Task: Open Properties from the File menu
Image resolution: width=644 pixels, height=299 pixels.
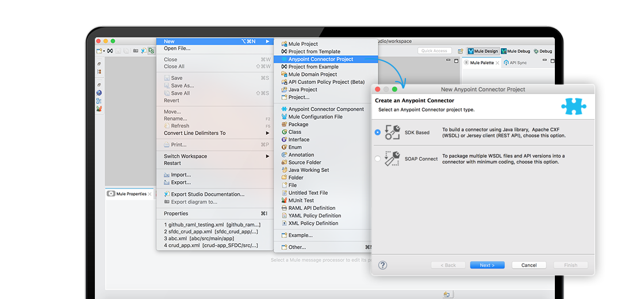Action: (x=215, y=213)
